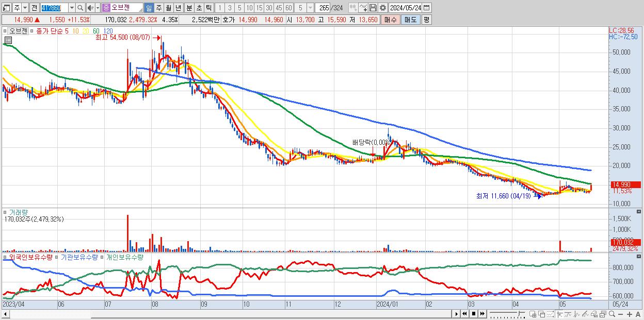The image size is (644, 320).
Task: Click the play playback button
Action: (457, 314)
